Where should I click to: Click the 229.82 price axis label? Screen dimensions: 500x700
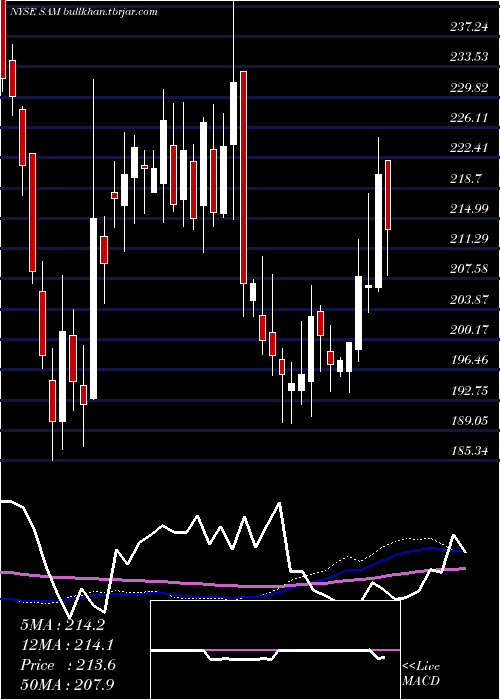470,88
